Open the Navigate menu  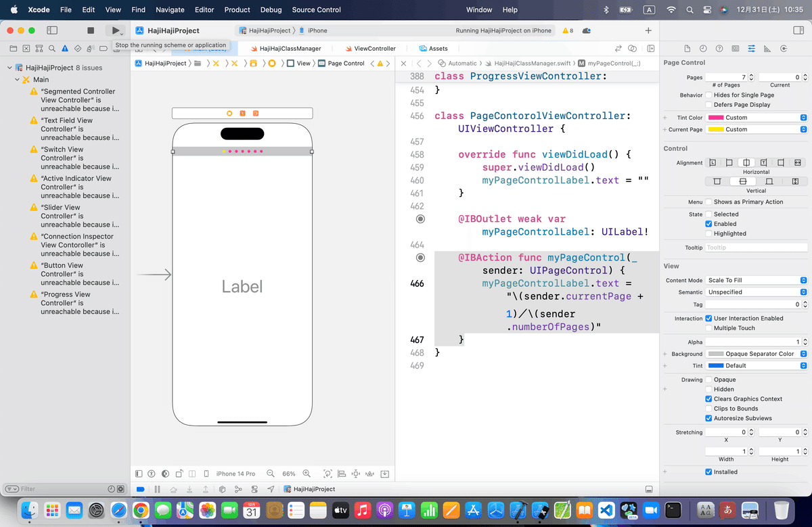coord(170,9)
